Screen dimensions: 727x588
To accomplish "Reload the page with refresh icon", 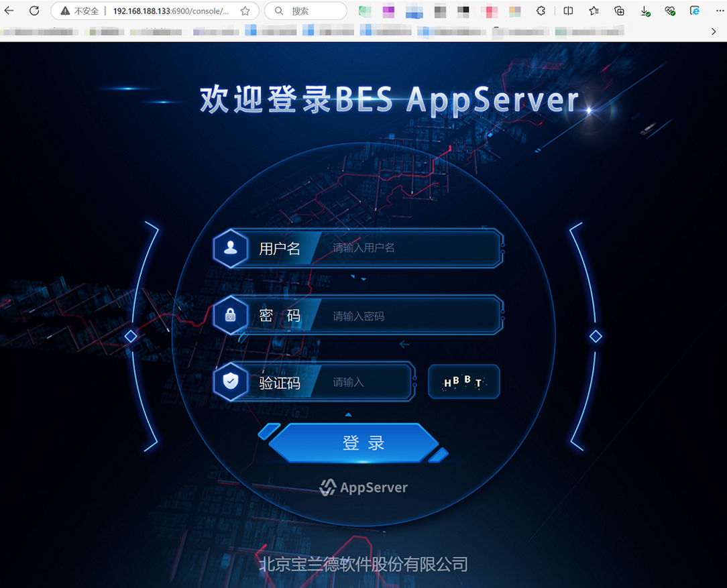I will (34, 11).
